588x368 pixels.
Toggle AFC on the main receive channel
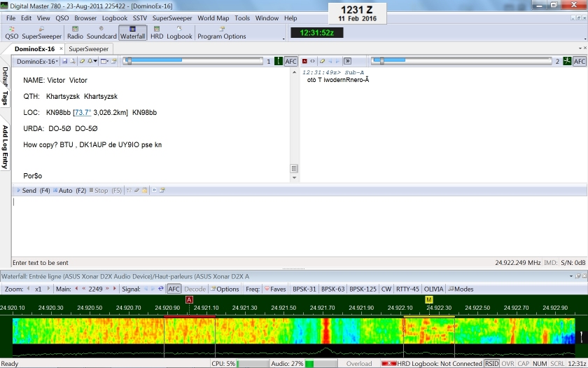point(290,62)
